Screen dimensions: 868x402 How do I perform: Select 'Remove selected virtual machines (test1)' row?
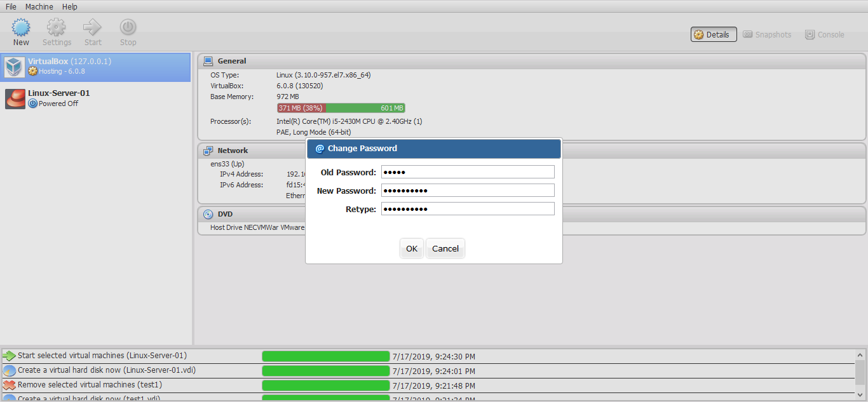coord(428,385)
